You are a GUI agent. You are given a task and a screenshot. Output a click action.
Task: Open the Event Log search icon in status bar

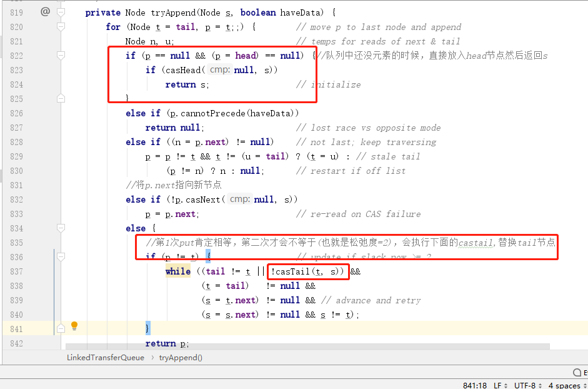(577, 372)
